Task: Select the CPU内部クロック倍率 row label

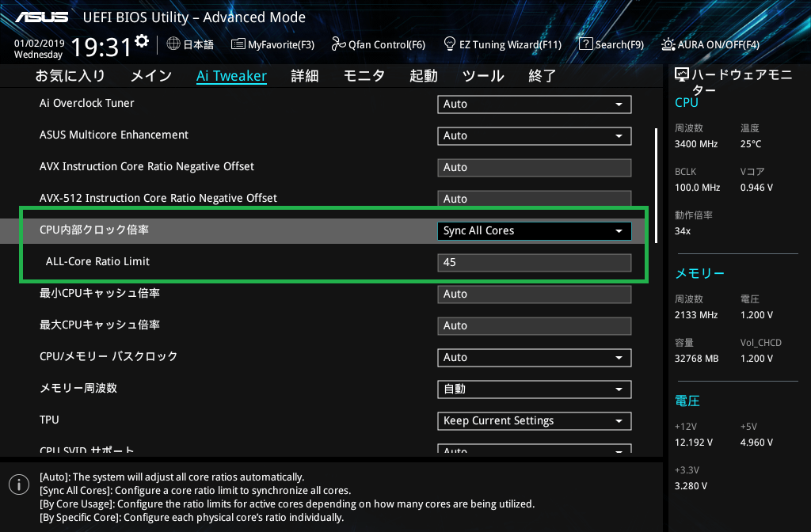Action: pyautogui.click(x=94, y=230)
